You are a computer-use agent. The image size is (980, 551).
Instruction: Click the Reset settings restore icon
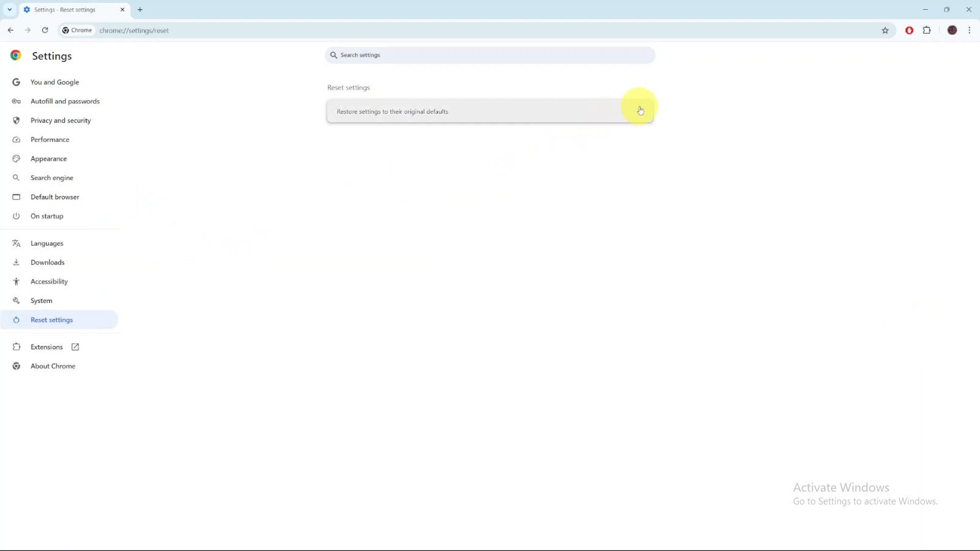[17, 320]
